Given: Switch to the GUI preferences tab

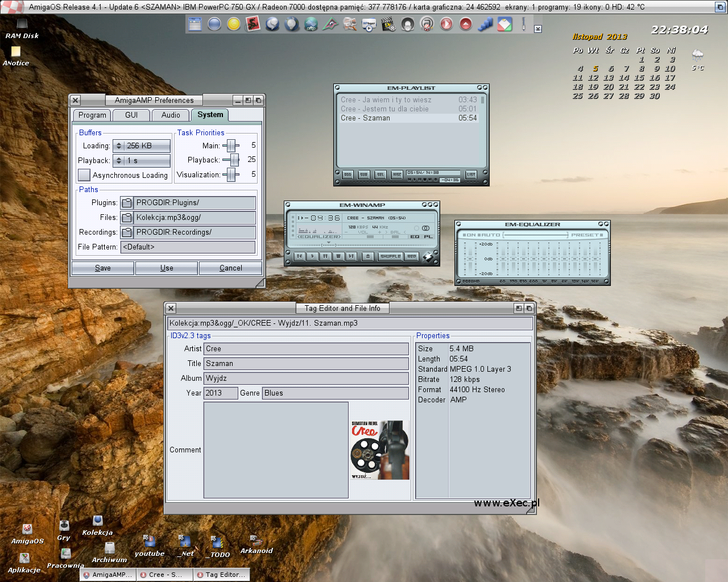Looking at the screenshot, I should pos(131,115).
